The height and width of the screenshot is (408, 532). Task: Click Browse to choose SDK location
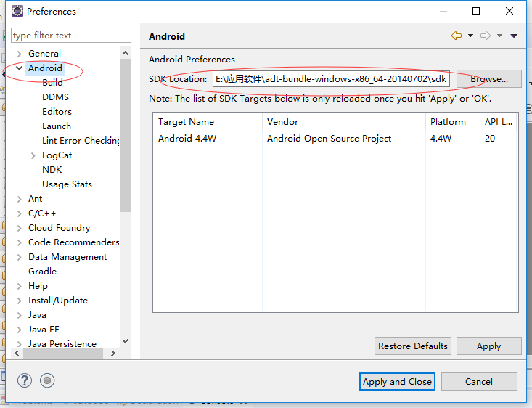(489, 79)
